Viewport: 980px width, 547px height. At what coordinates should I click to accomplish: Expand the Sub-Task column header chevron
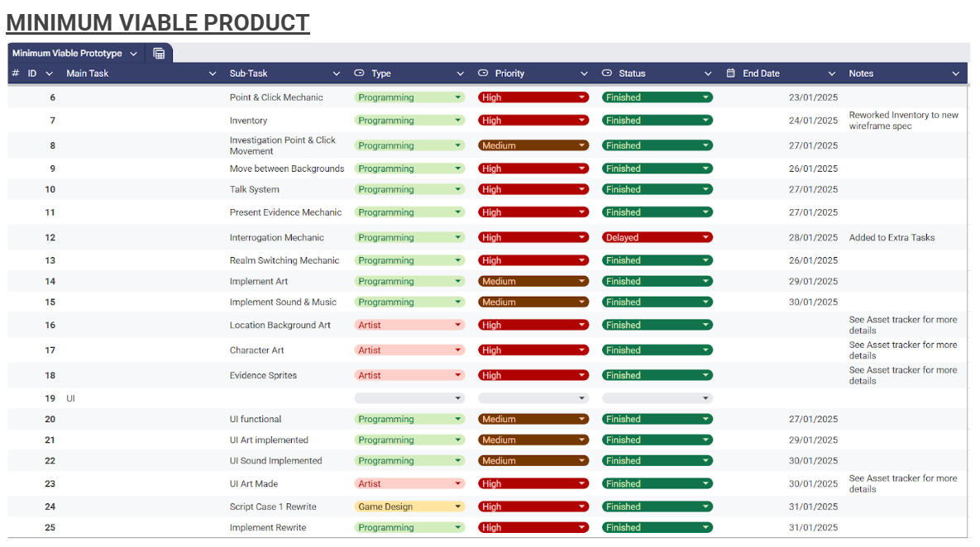(x=336, y=74)
